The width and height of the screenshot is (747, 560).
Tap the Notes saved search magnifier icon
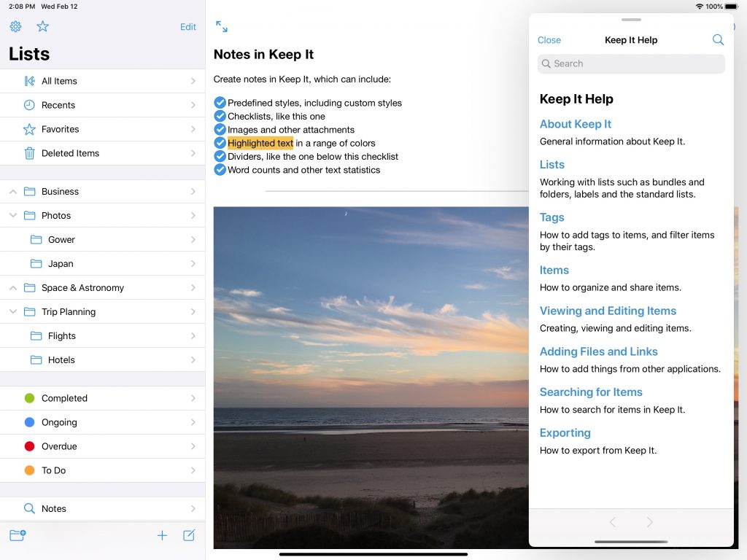pos(29,508)
